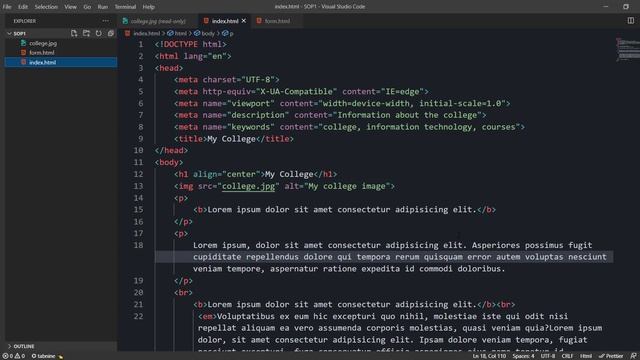Close the index.html editor tab
Screen dimensions: 640x360
[244, 21]
